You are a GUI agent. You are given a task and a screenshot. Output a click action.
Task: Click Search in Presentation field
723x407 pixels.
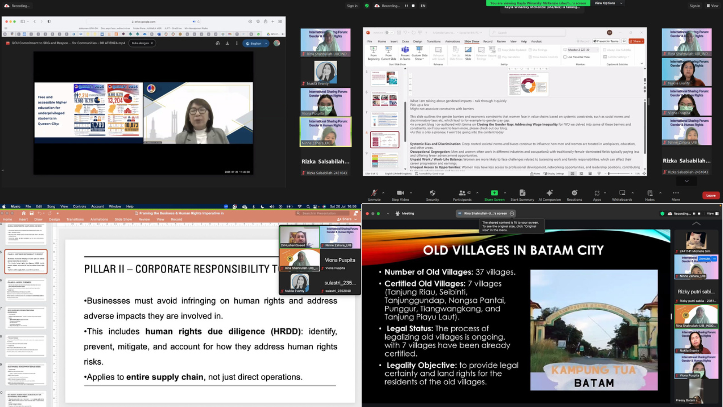point(323,213)
